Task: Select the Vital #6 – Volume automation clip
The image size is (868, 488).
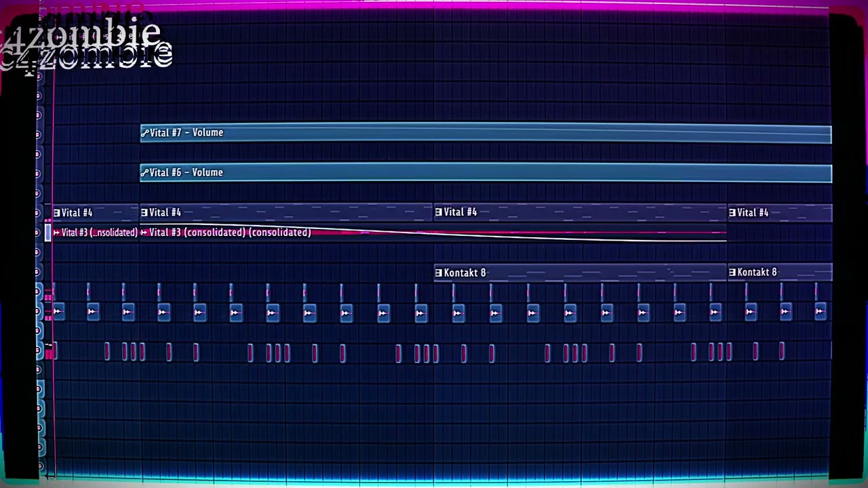Action: tap(486, 173)
